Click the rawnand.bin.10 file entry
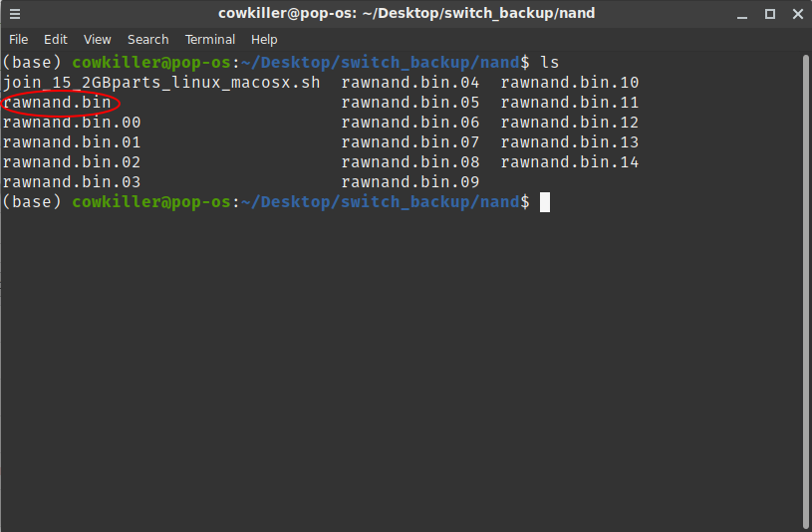 pyautogui.click(x=569, y=83)
